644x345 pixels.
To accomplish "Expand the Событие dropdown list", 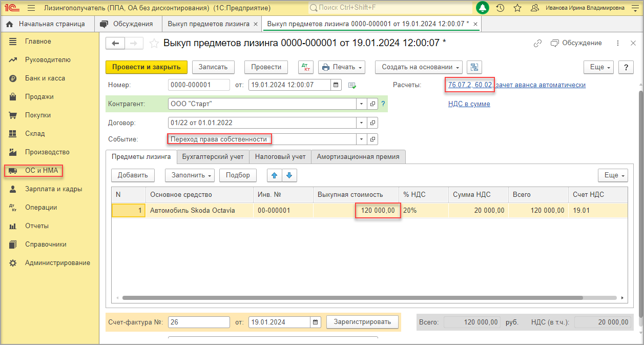I will click(361, 139).
